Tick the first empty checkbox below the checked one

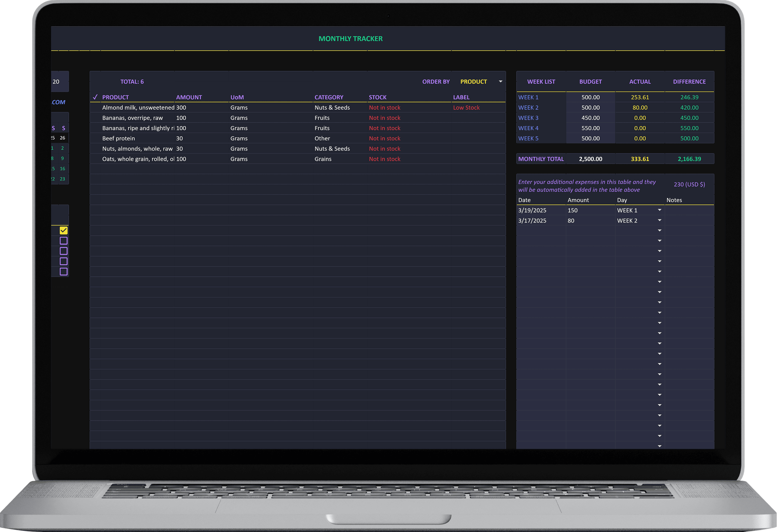click(63, 241)
